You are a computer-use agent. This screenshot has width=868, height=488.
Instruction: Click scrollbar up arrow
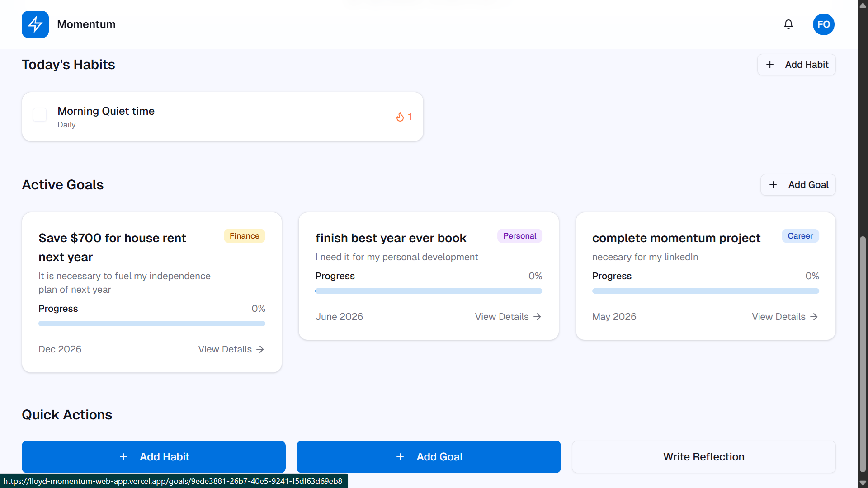point(863,5)
